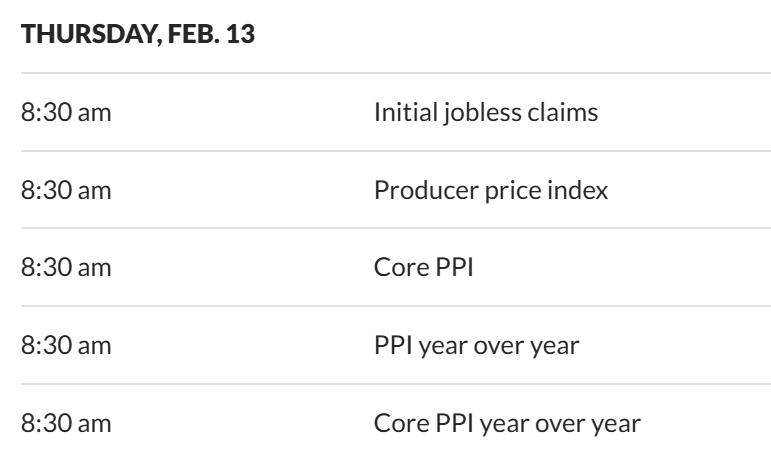Click the 8:30 am time left of Core PPI
The width and height of the screenshot is (771, 459).
click(x=66, y=268)
